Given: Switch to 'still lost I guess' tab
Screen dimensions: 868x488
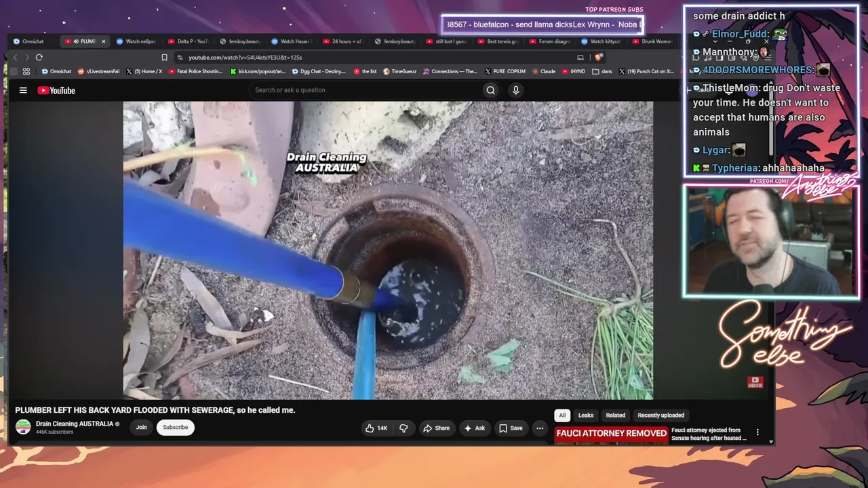Looking at the screenshot, I should [446, 41].
